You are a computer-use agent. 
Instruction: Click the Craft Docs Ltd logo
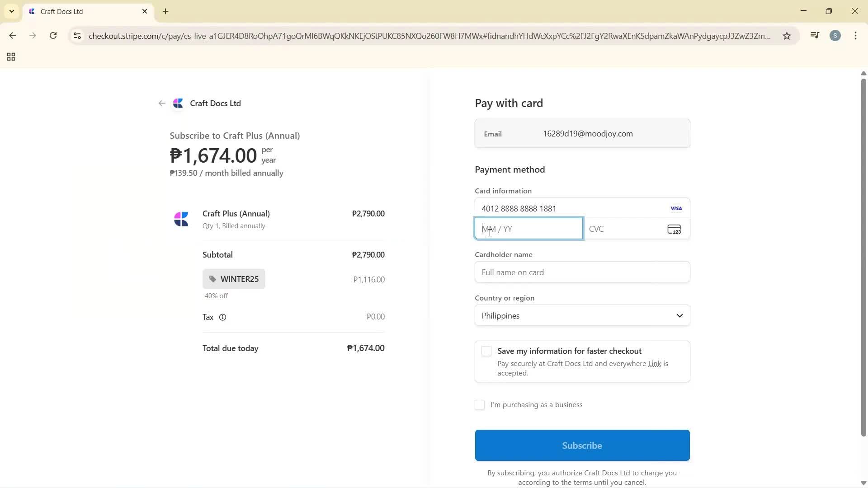click(178, 103)
